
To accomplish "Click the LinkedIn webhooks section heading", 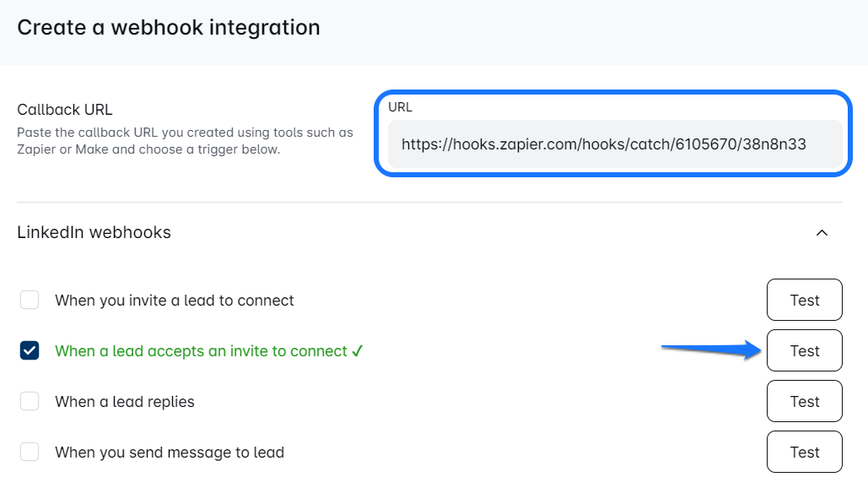I will (94, 232).
